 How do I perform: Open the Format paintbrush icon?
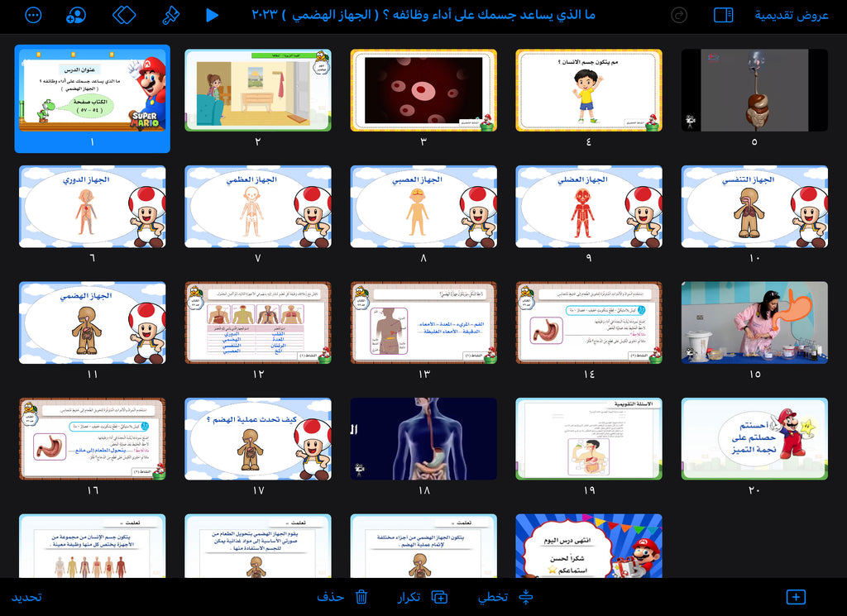[x=170, y=15]
